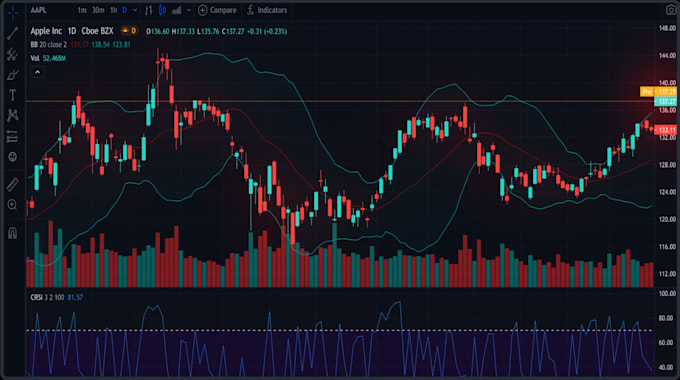Switch to 1h timeframe

(113, 10)
